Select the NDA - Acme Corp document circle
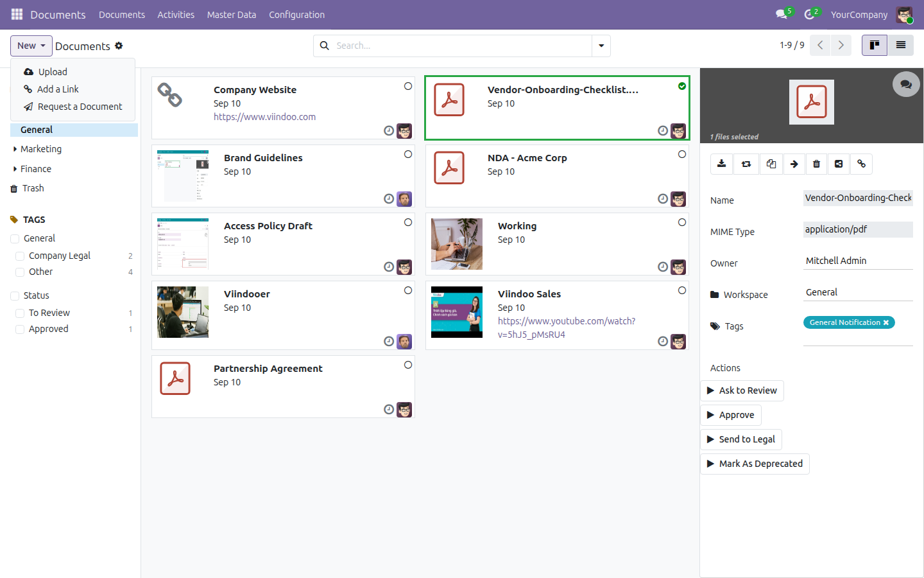The height and width of the screenshot is (578, 924). point(682,154)
